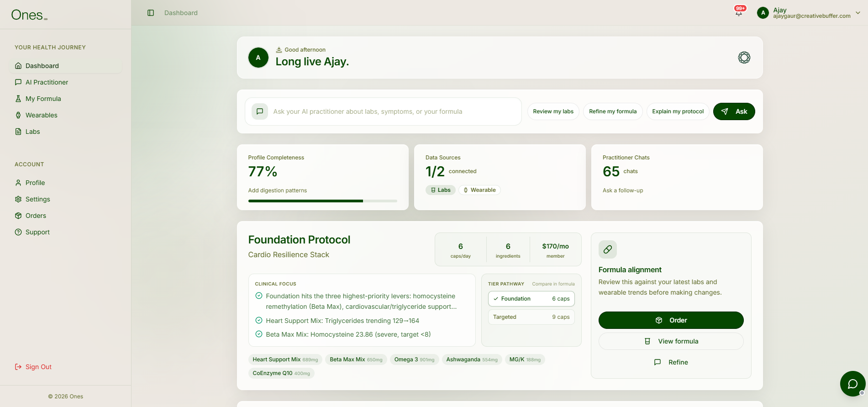Viewport: 868px width, 407px height.
Task: Select the Review my labs suggestion
Action: point(553,111)
